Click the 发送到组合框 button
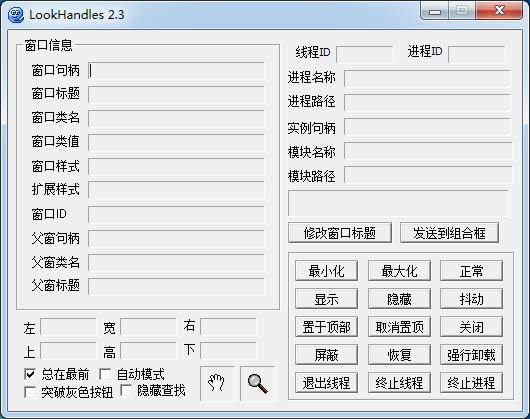Image resolution: width=530 pixels, height=419 pixels. pyautogui.click(x=449, y=233)
